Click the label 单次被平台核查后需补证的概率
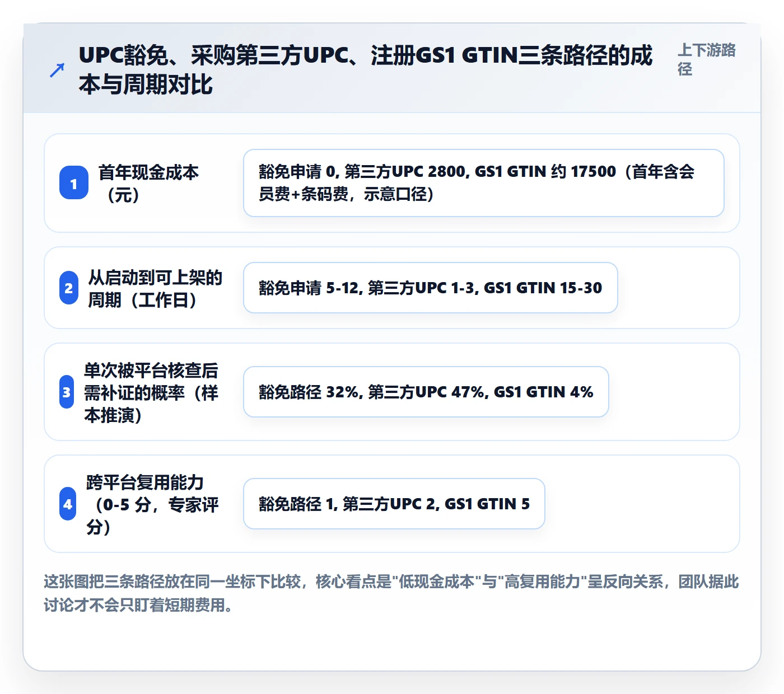This screenshot has width=784, height=694. coord(151,392)
